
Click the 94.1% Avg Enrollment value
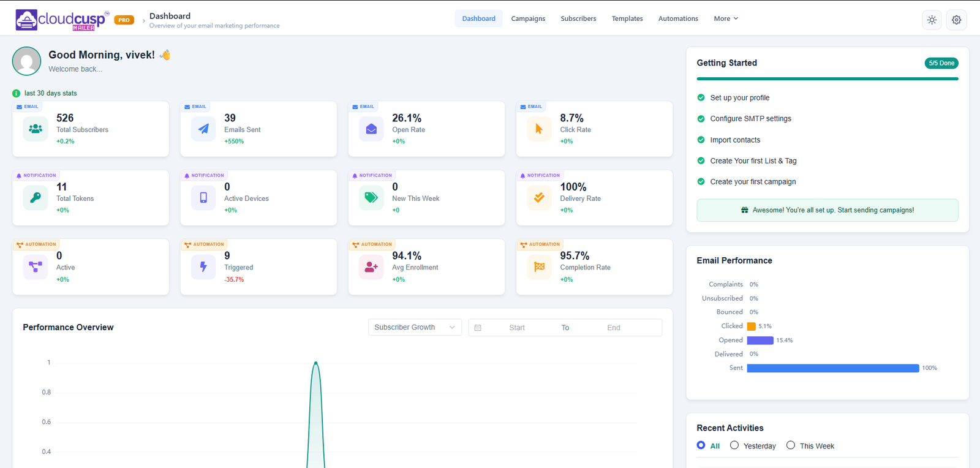click(407, 255)
